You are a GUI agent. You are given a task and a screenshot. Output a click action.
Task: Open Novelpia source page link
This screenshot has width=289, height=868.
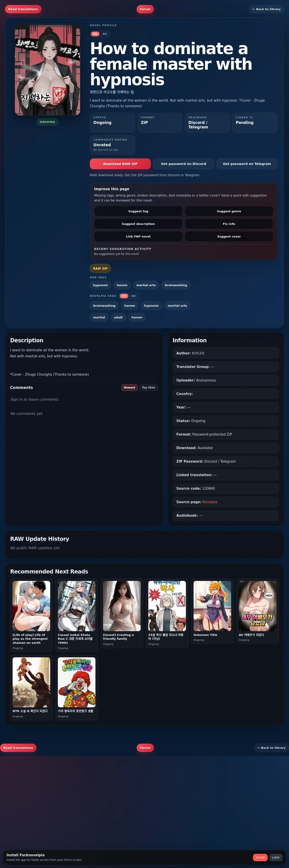pyautogui.click(x=210, y=502)
